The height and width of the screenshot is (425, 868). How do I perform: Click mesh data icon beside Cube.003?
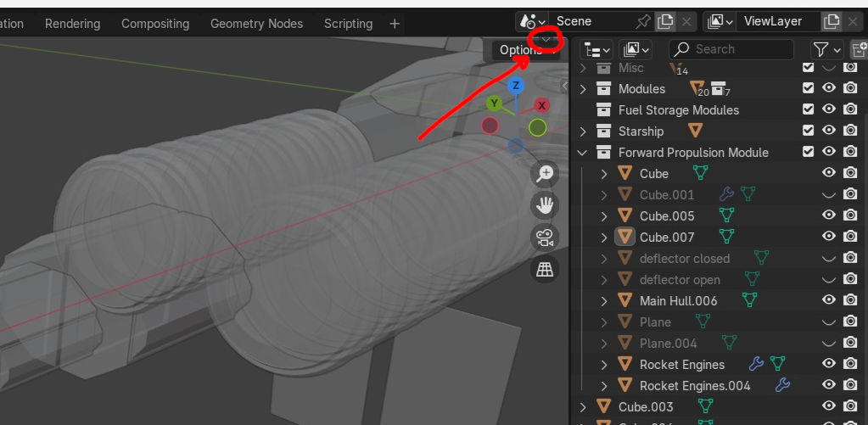[705, 406]
